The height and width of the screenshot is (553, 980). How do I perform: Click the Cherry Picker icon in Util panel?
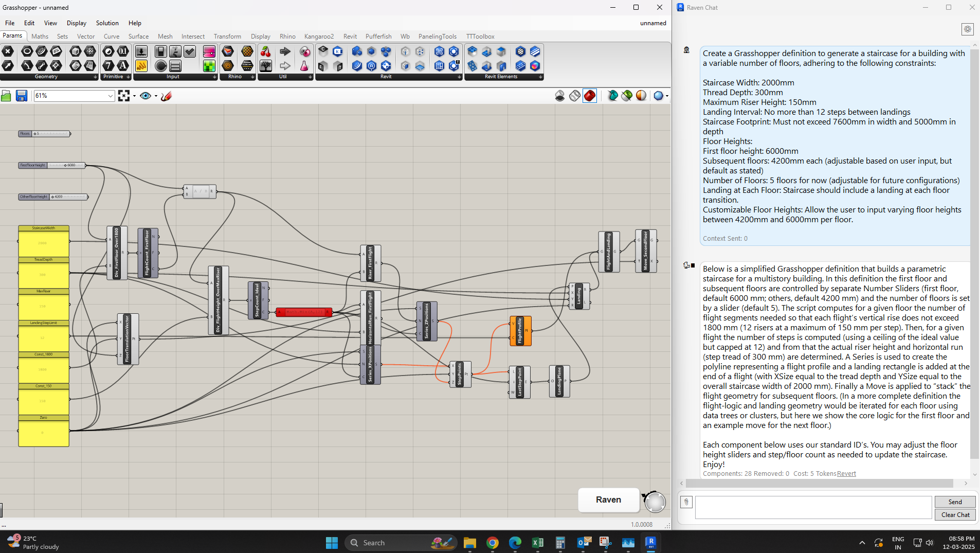point(266,51)
